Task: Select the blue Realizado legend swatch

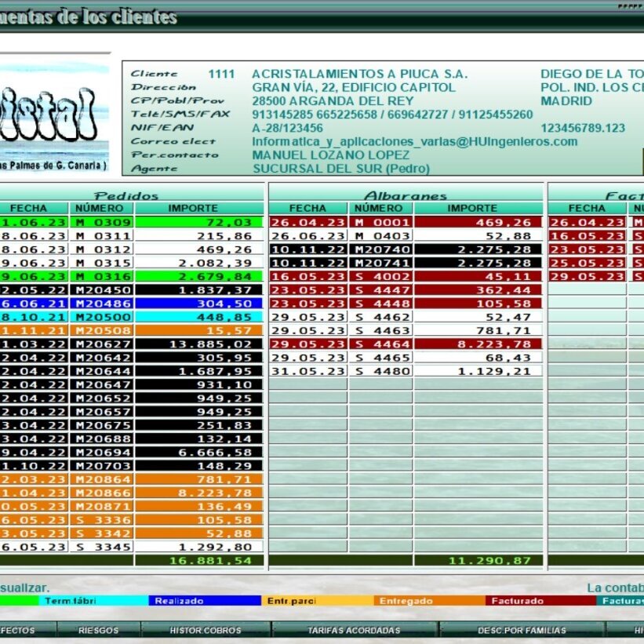Action: (205, 601)
